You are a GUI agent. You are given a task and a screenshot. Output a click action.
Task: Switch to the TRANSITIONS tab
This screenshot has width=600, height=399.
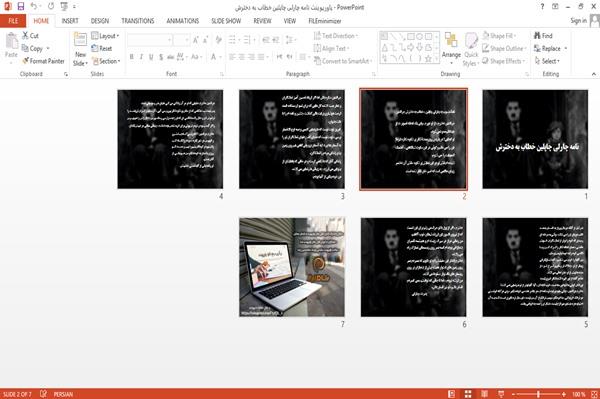point(138,21)
